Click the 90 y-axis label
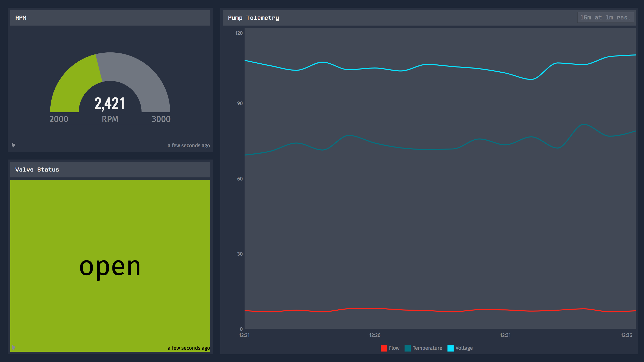This screenshot has width=644, height=362. click(x=240, y=103)
